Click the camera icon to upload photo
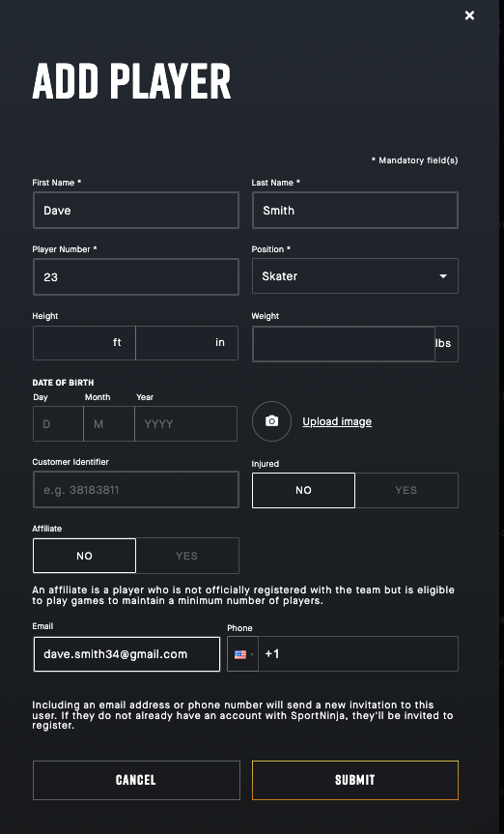Viewport: 504px width, 834px height. [271, 421]
